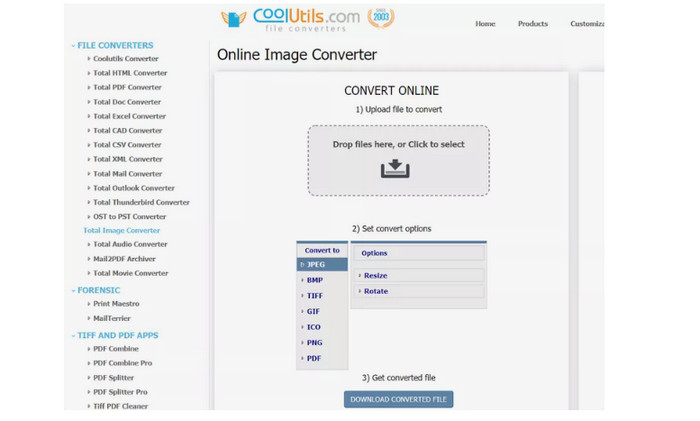Open Print Maestro under Forensic

(x=116, y=304)
